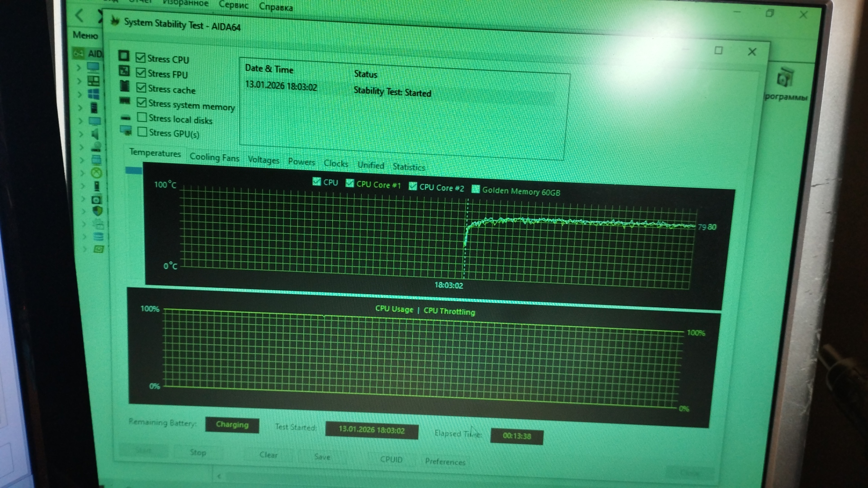Viewport: 868px width, 488px height.
Task: Switch to the Cooling Fans tab
Action: (x=214, y=157)
